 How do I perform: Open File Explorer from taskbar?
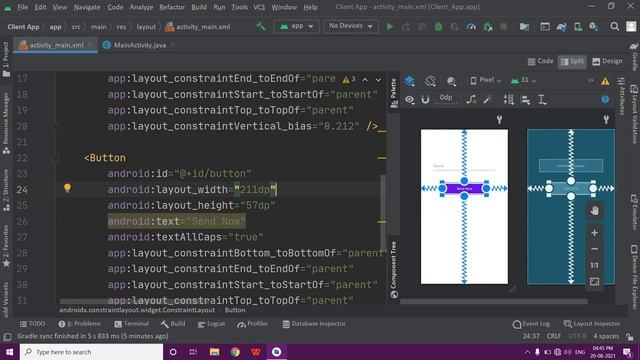[214, 352]
